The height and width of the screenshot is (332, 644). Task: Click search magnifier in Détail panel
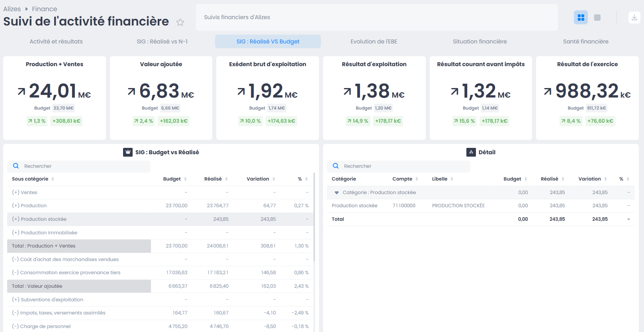336,166
